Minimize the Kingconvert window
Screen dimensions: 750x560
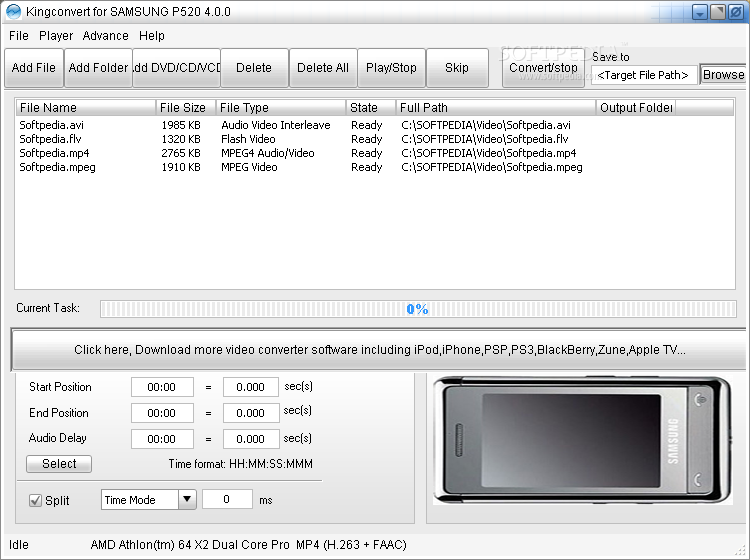pos(700,12)
